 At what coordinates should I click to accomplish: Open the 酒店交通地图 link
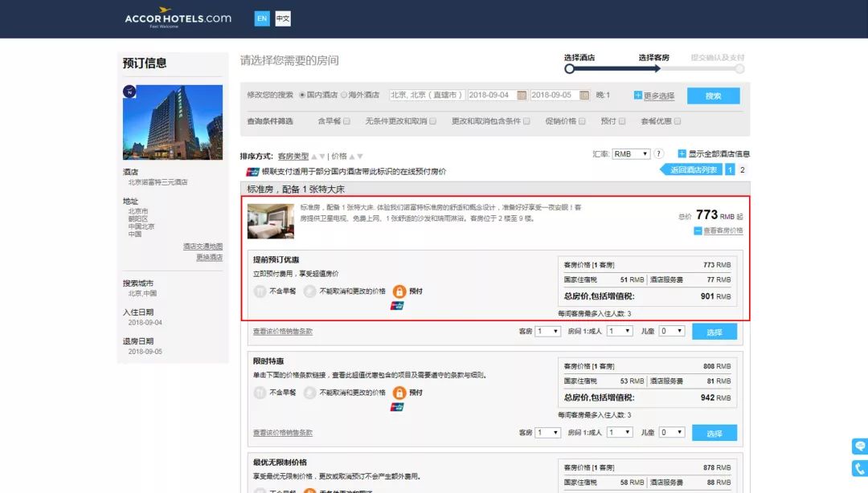(203, 246)
